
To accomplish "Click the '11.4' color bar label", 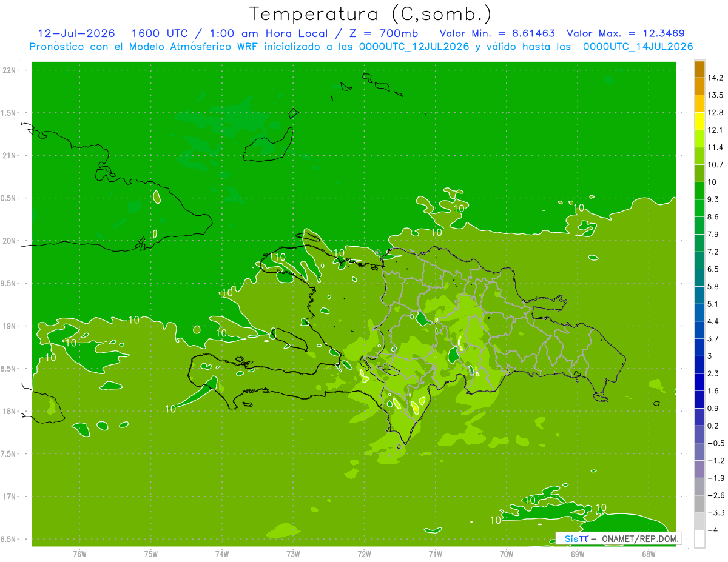I will (x=715, y=147).
